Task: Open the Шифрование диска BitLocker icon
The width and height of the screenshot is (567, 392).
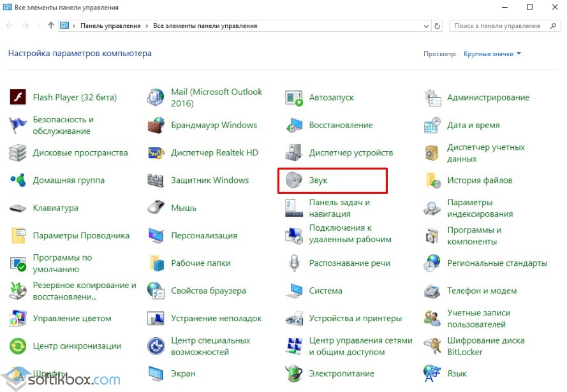Action: (432, 345)
